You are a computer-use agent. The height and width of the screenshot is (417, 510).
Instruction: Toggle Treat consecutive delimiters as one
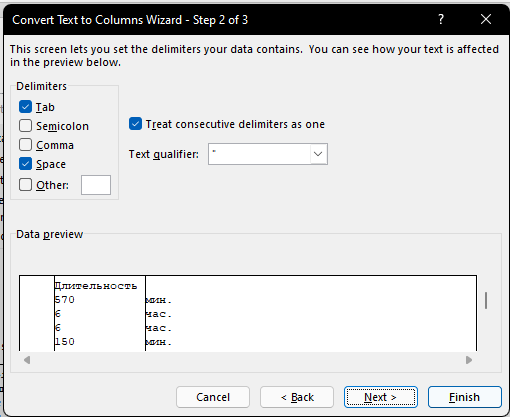pos(135,124)
